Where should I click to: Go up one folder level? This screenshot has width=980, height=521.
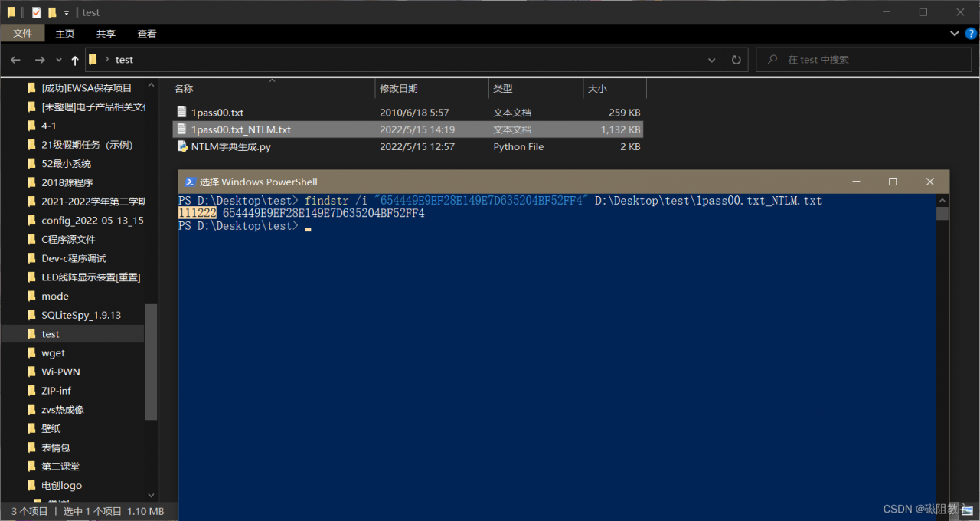(75, 60)
